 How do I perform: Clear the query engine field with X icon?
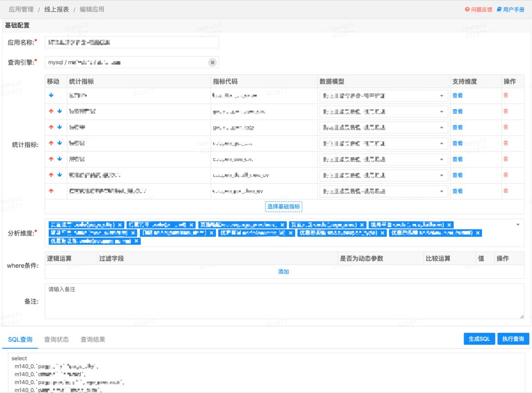point(212,63)
